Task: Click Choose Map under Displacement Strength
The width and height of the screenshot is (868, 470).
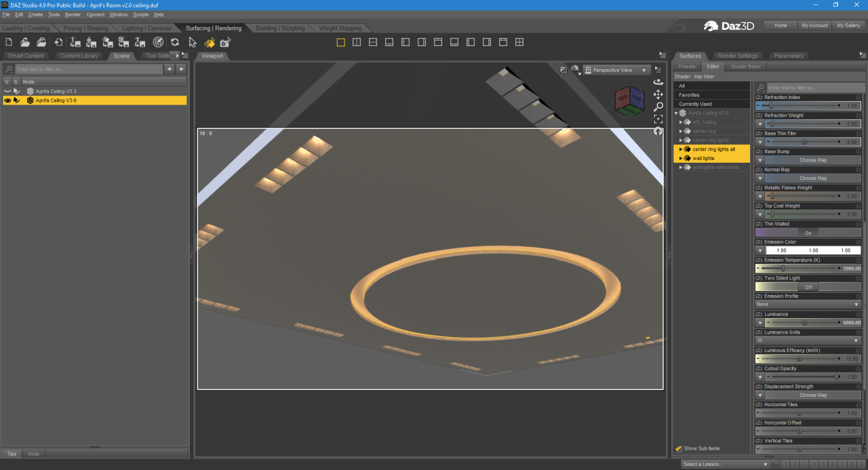Action: (813, 395)
